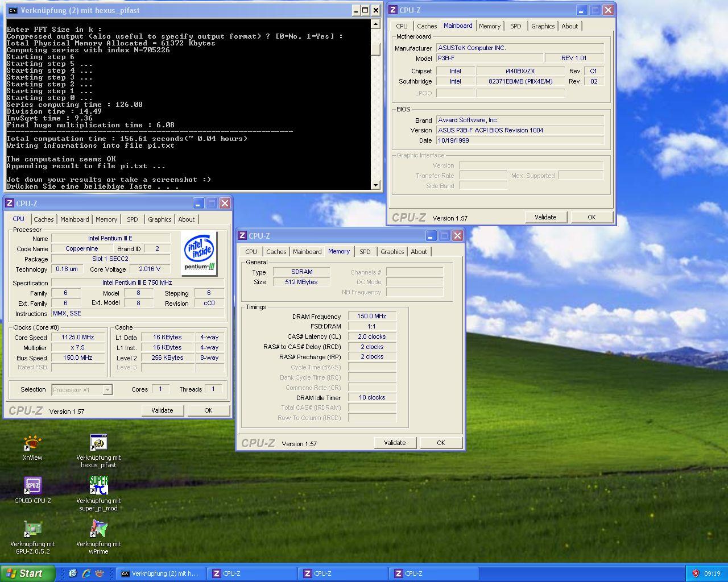Open the super_pi_mod shortcut icon
Screen dimensions: 728x582
pyautogui.click(x=98, y=485)
